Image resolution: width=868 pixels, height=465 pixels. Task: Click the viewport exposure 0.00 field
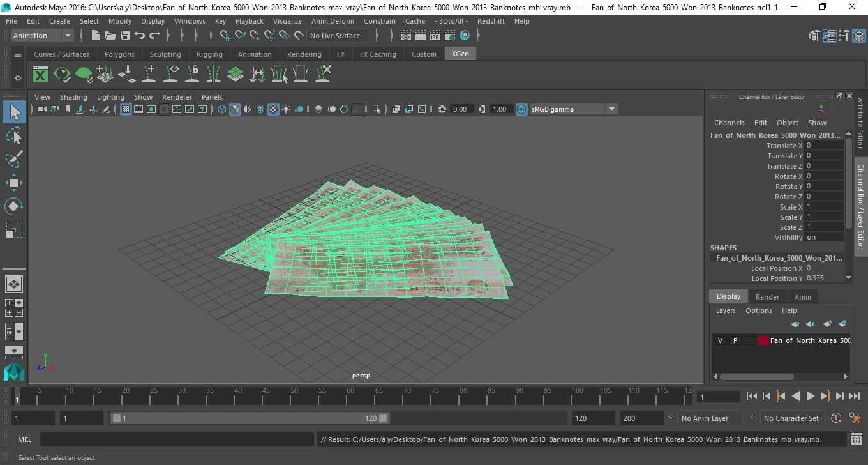(462, 109)
